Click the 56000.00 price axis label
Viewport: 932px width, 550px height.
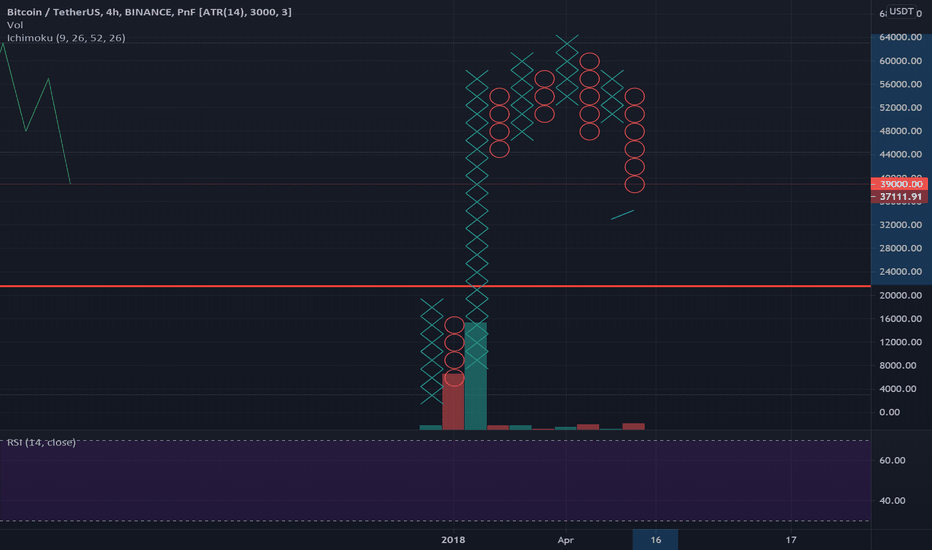[x=900, y=84]
